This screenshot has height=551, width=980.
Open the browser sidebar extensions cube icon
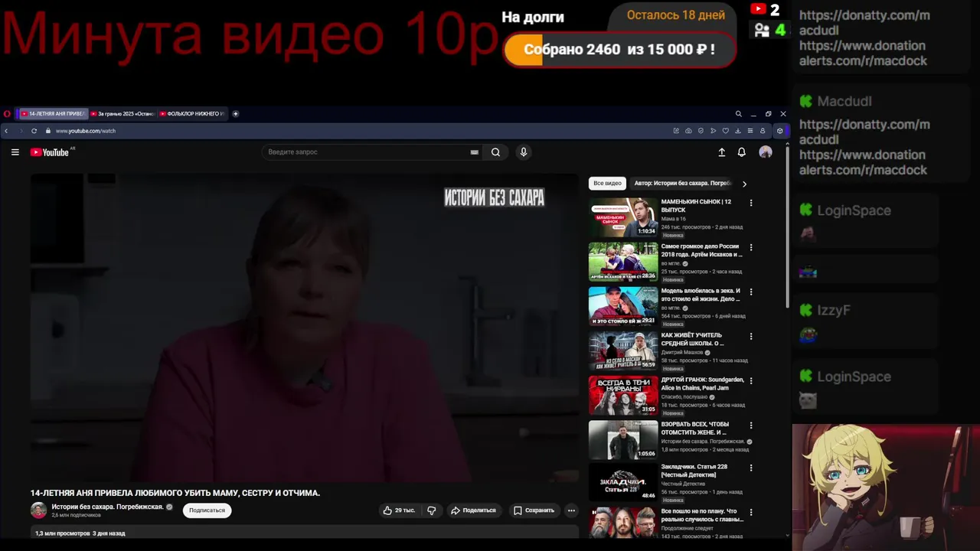click(x=779, y=131)
